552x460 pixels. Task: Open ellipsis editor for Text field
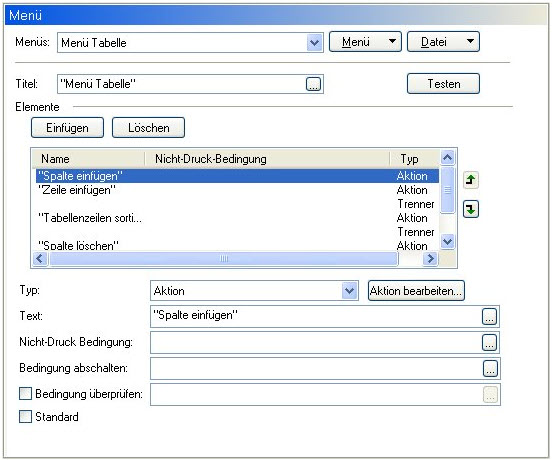tap(489, 316)
